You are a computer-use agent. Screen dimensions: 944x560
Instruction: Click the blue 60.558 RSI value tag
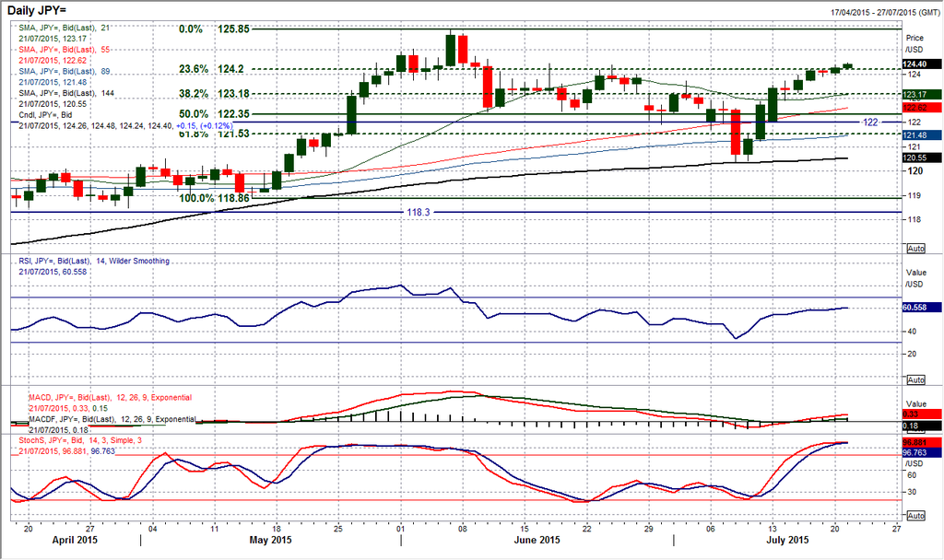[x=922, y=308]
